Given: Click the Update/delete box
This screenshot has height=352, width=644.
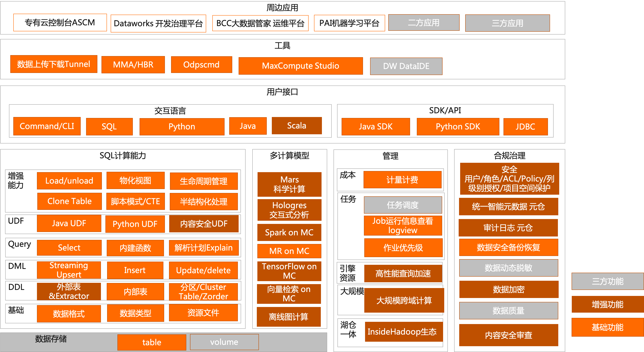Looking at the screenshot, I should [203, 270].
